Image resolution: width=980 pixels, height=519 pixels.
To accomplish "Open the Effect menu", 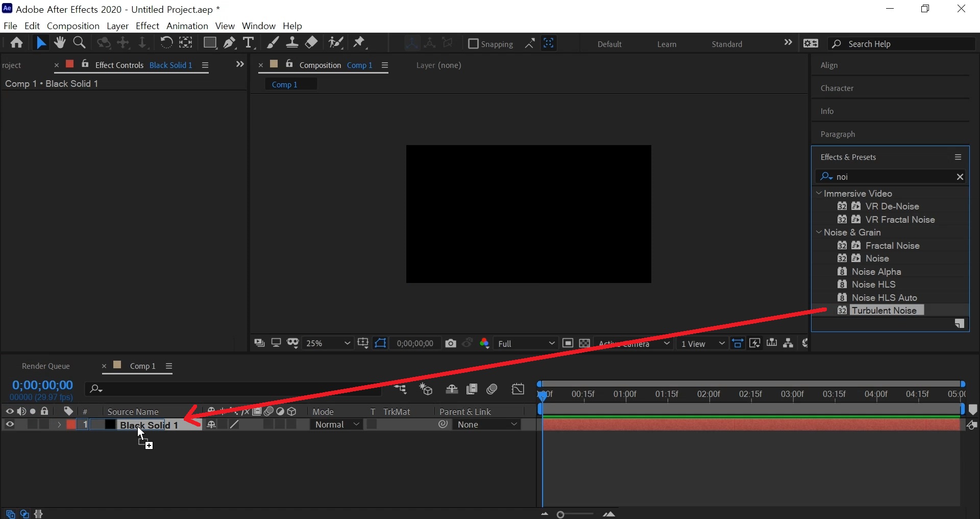I will tap(148, 26).
